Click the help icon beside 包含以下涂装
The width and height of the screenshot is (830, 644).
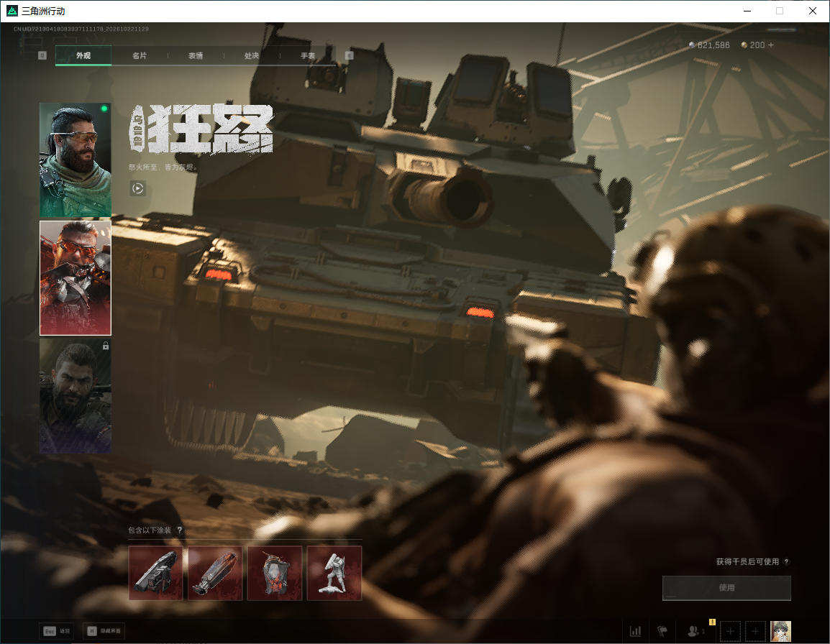[179, 530]
